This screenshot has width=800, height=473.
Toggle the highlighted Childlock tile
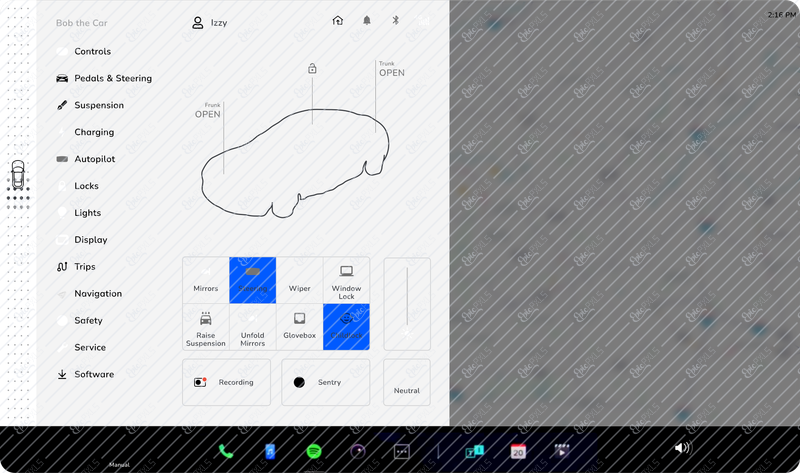coord(346,327)
